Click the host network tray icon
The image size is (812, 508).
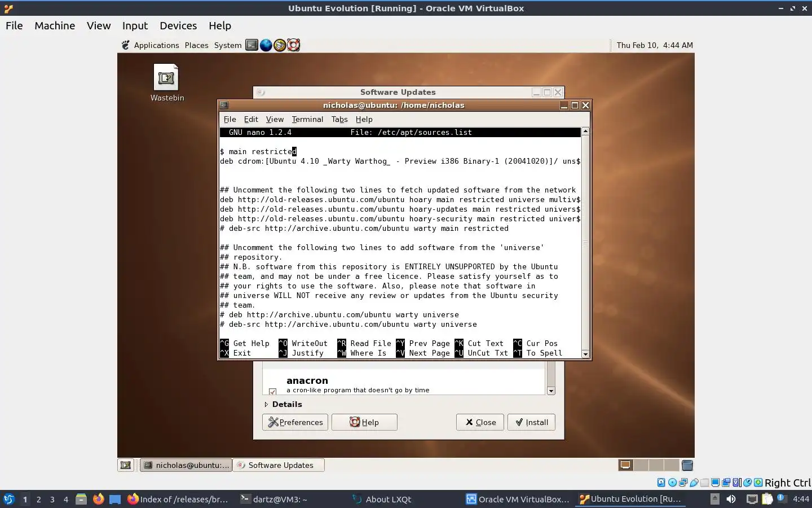[x=752, y=499]
